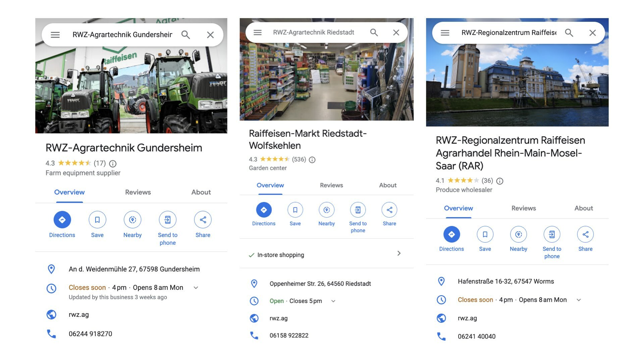Expand Worms location opening hours chevron

(579, 300)
